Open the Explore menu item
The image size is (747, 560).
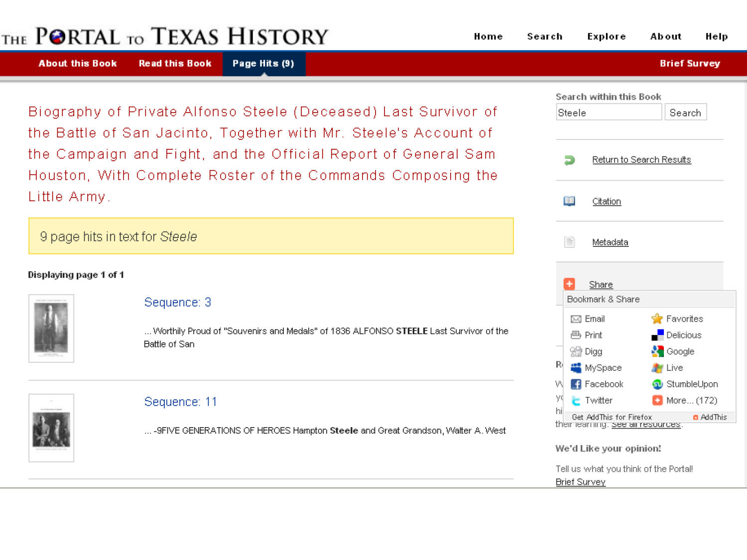(x=606, y=36)
